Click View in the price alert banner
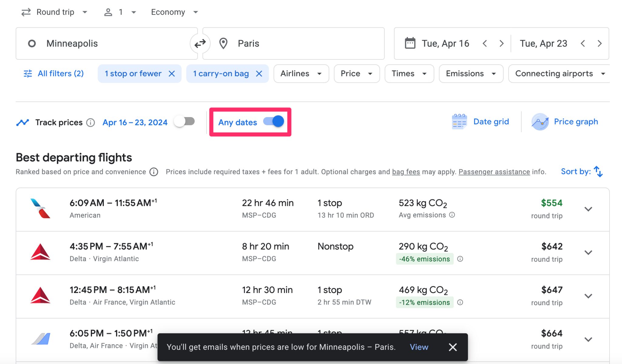 [x=419, y=347]
